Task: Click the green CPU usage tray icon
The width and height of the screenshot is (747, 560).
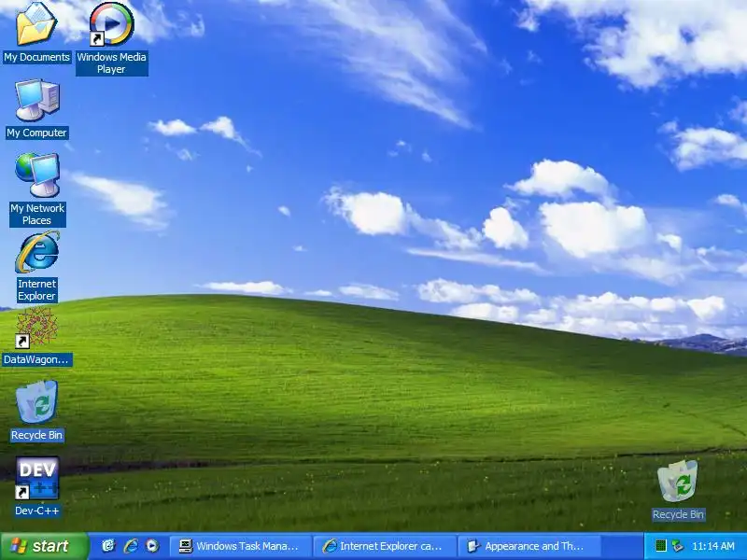Action: [x=661, y=546]
